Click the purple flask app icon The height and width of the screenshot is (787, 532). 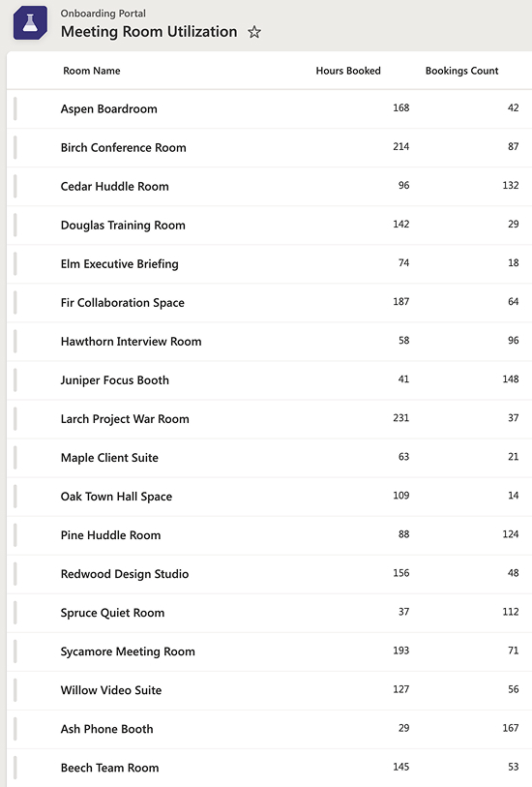click(30, 23)
